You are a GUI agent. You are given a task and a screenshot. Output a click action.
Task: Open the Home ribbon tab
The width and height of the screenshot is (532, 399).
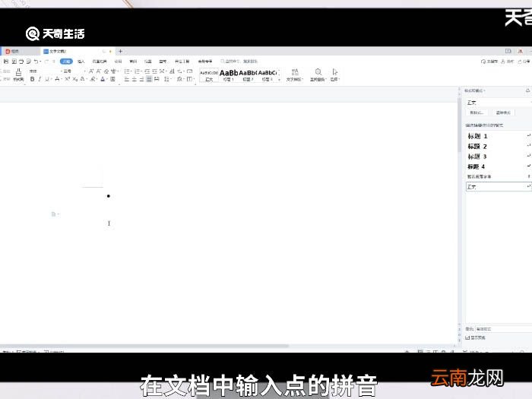66,62
